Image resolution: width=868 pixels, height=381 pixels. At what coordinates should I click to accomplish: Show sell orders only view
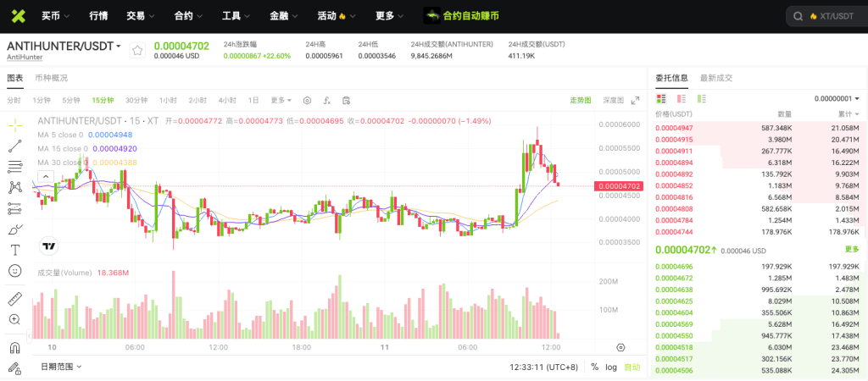(682, 99)
